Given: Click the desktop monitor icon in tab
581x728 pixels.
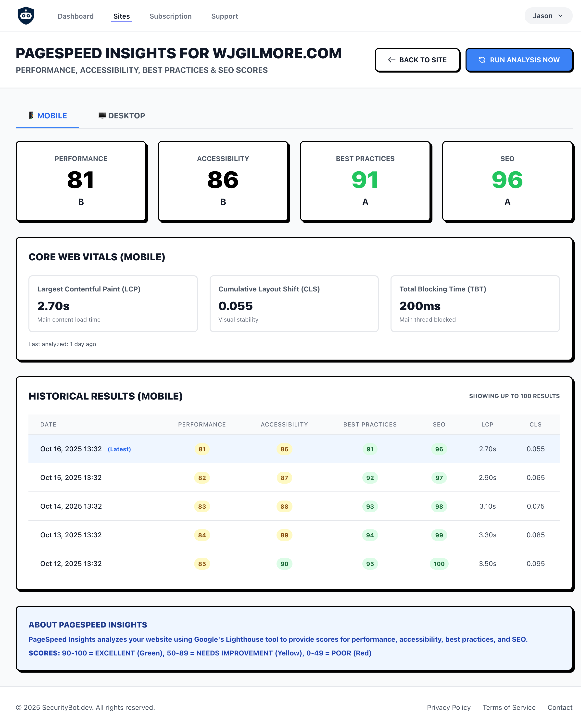Looking at the screenshot, I should 102,116.
